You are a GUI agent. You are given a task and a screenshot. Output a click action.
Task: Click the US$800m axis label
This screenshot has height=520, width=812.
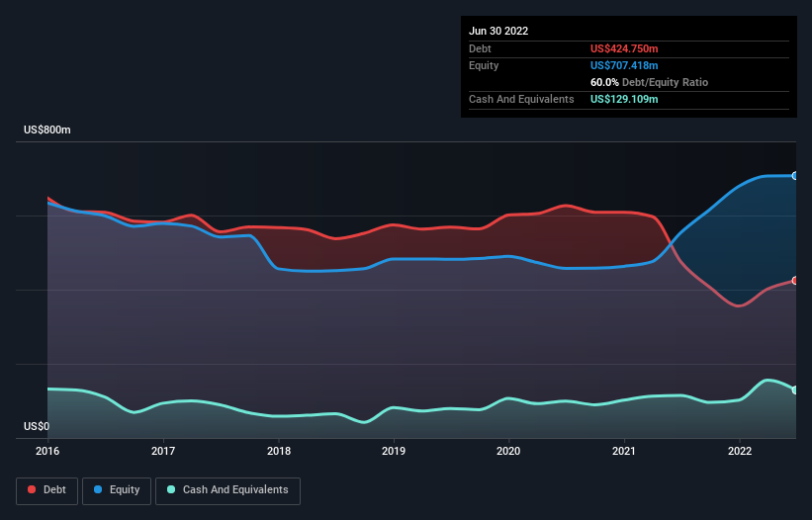click(47, 130)
